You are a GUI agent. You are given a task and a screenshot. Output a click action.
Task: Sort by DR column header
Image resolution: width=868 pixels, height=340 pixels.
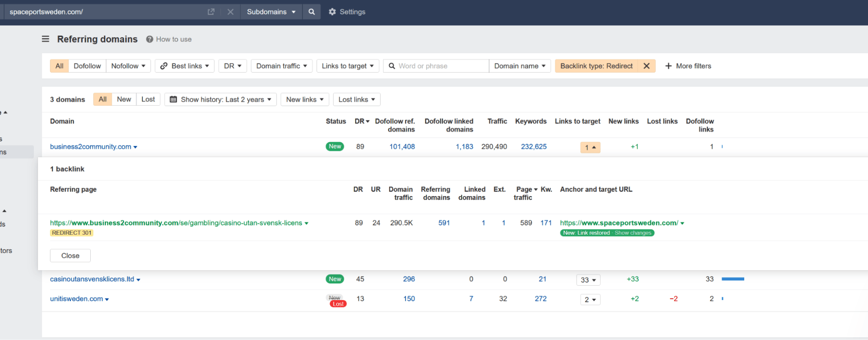click(x=362, y=121)
